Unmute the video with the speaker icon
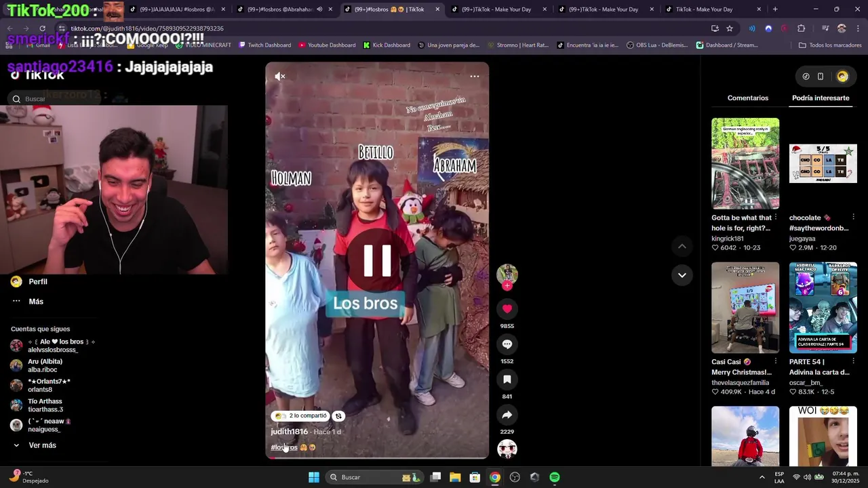The height and width of the screenshot is (488, 868). click(280, 77)
